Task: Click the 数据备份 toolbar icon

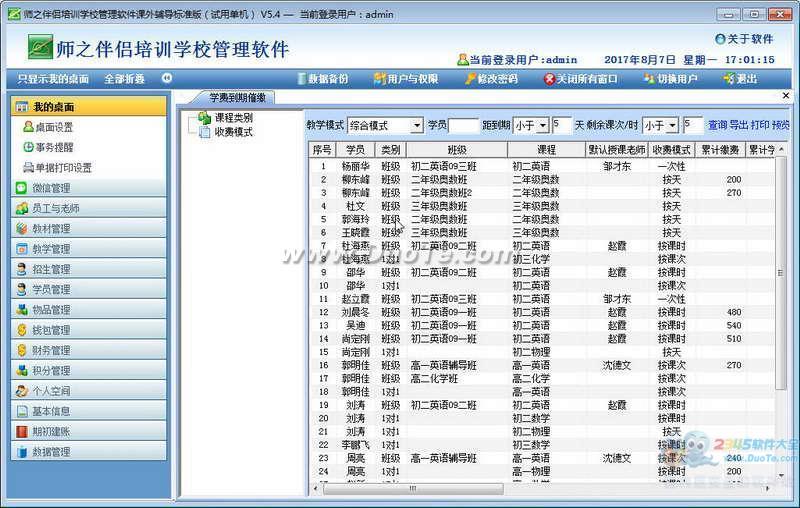Action: (x=302, y=79)
